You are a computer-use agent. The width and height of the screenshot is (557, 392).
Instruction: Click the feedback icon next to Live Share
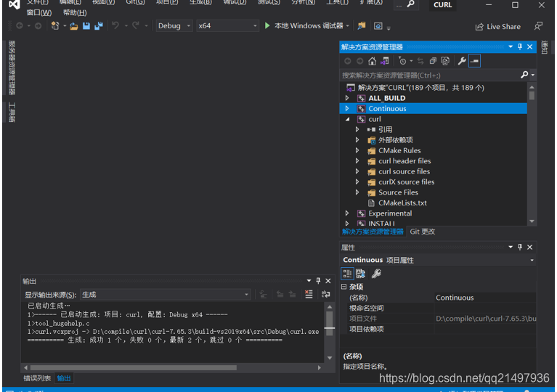(539, 26)
